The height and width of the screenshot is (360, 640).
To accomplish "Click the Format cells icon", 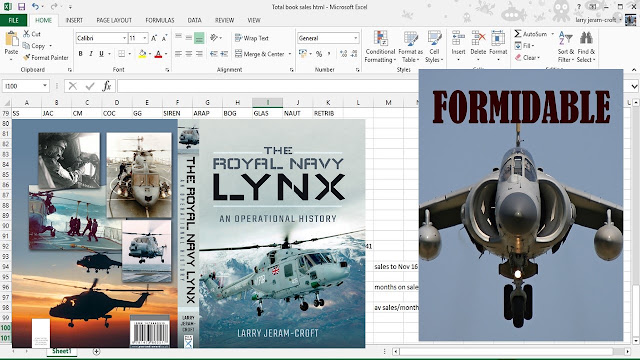I will (x=498, y=38).
